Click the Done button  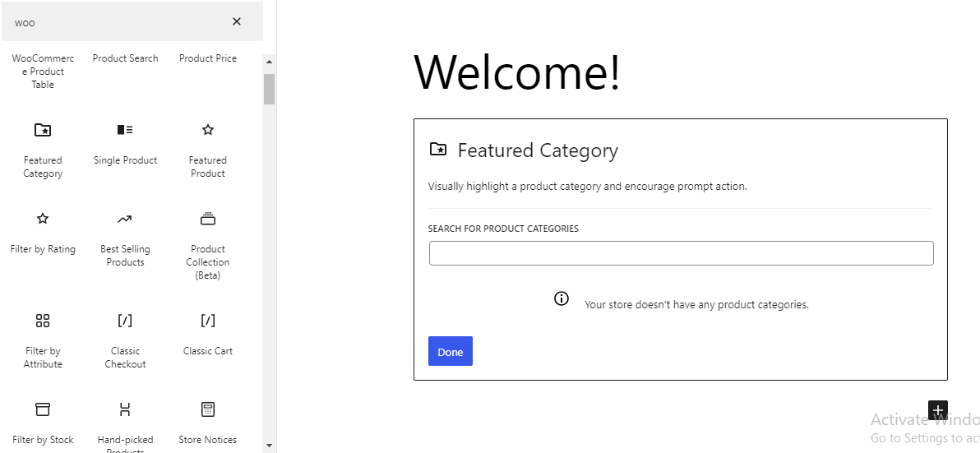[450, 351]
